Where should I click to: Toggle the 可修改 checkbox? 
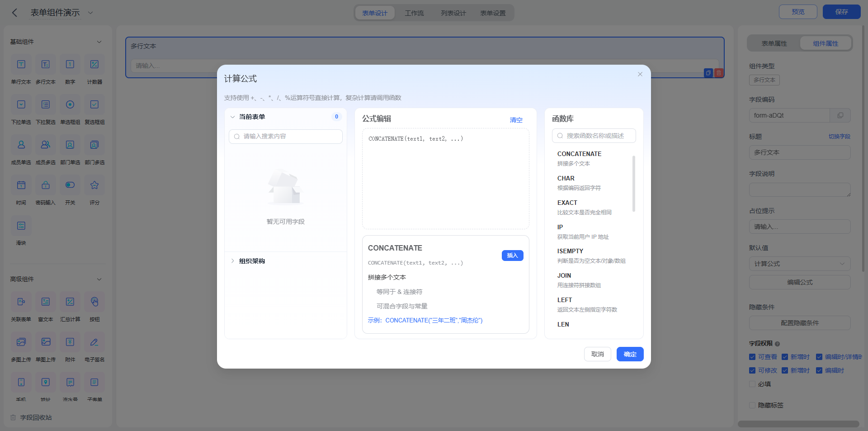click(x=752, y=370)
